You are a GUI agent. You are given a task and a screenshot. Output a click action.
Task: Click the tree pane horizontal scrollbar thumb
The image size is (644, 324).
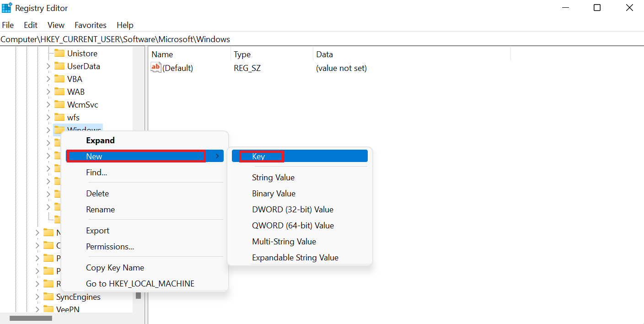31,319
